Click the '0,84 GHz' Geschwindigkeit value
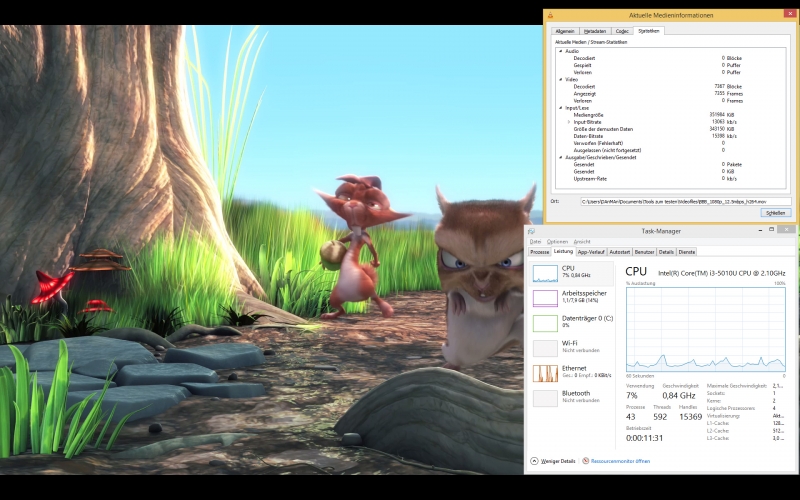The width and height of the screenshot is (800, 500). pos(679,395)
